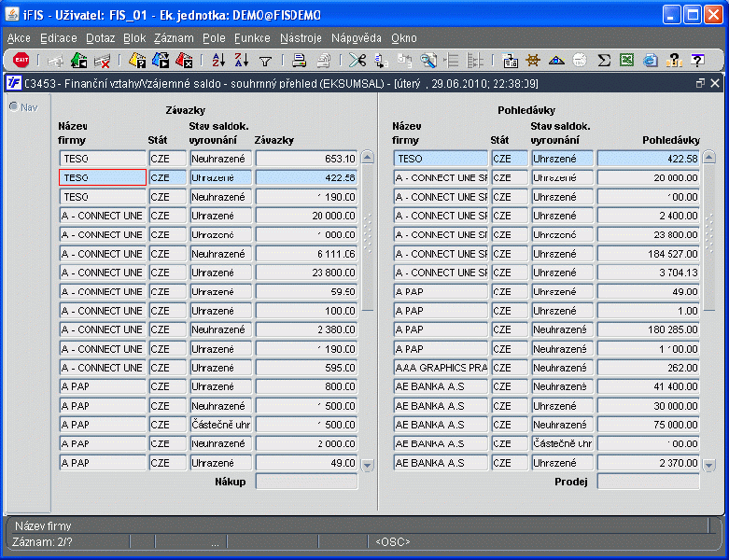Click the Nákup total field
Viewport: 729px width, 560px height.
307,482
